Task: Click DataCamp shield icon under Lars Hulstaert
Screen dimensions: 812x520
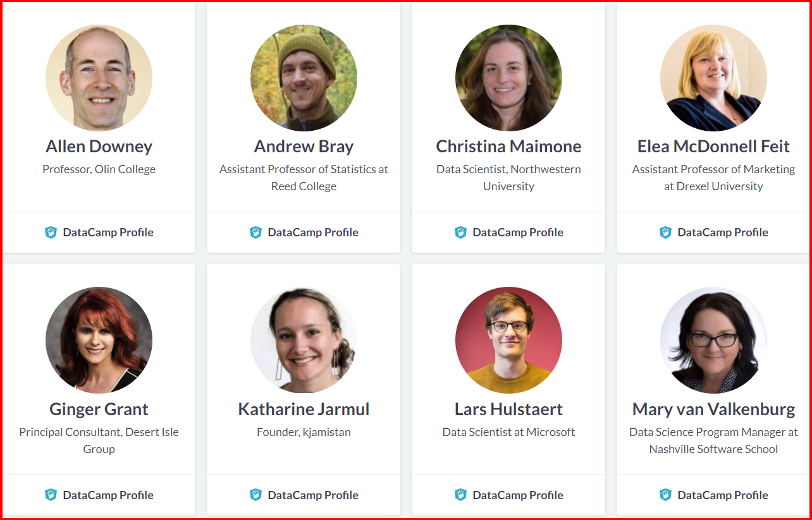Action: [460, 495]
